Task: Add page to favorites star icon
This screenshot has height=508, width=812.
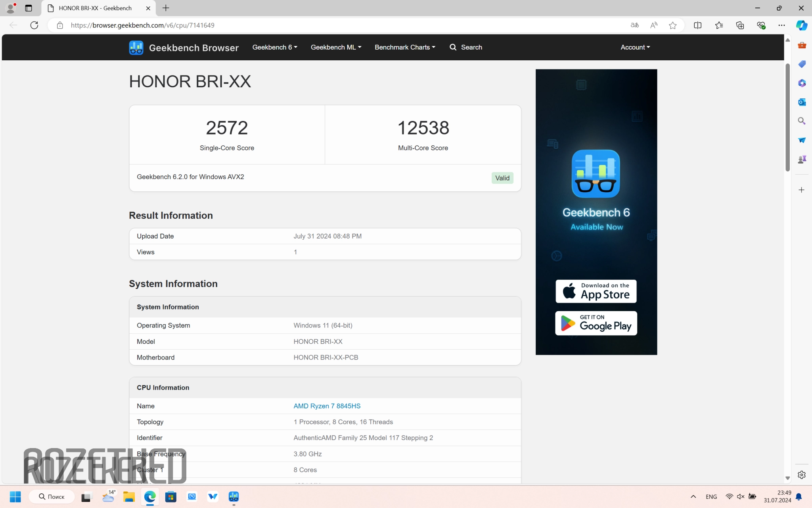Action: (x=672, y=25)
